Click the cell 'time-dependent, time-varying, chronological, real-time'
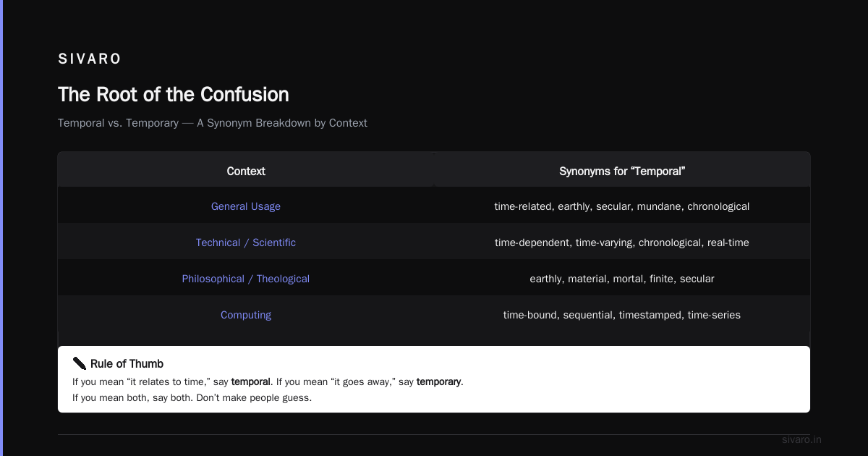The image size is (868, 456). pyautogui.click(x=622, y=242)
